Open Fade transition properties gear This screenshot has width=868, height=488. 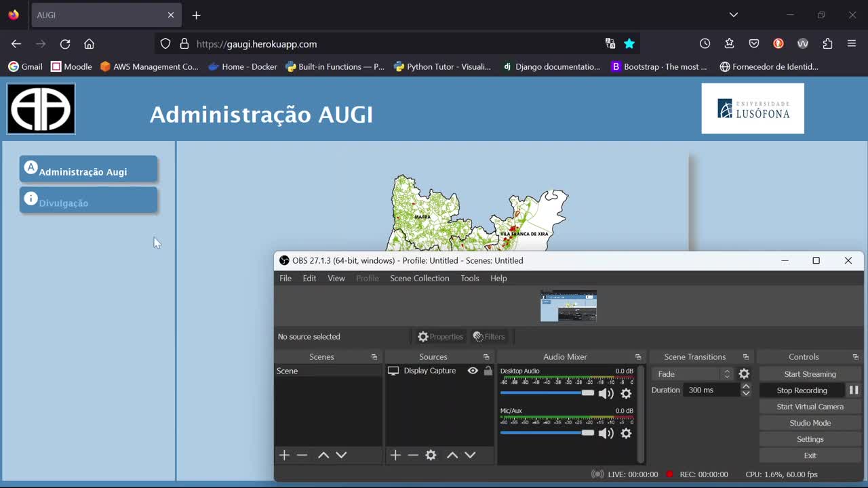pos(744,374)
